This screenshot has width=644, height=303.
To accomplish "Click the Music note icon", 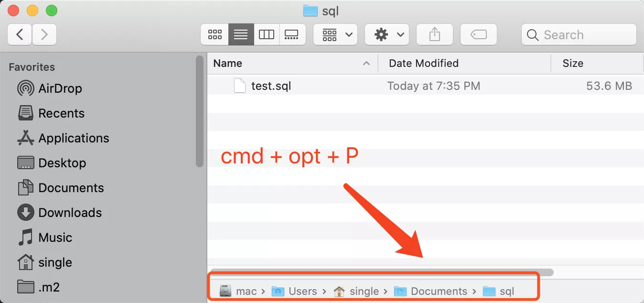I will [x=25, y=238].
